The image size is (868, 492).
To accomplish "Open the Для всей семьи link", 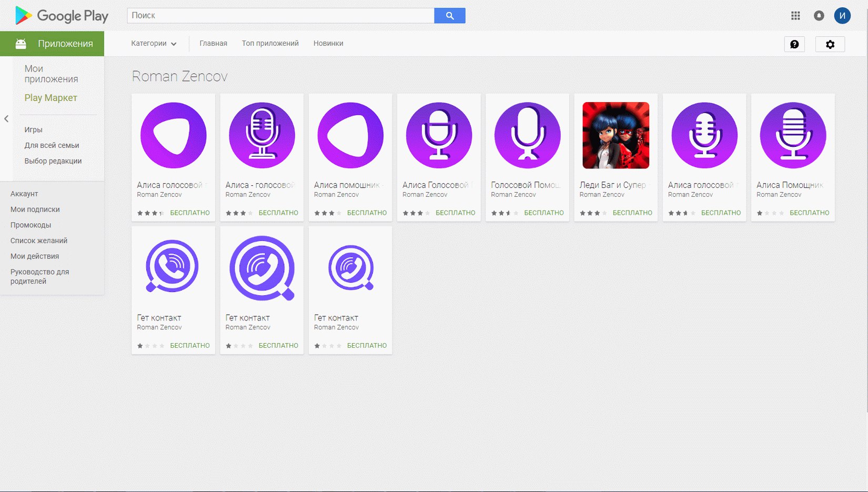I will point(52,145).
